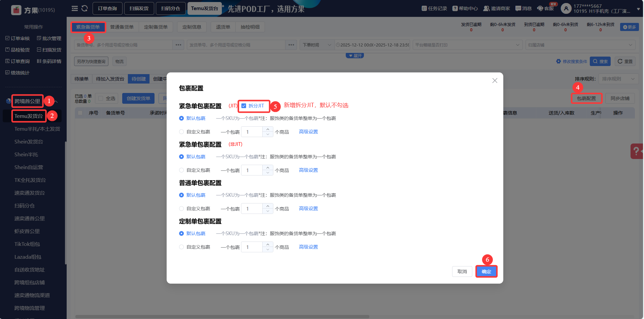Screen dimensions: 644x319
Task: Click the date range field for 下单时间
Action: pyautogui.click(x=372, y=45)
